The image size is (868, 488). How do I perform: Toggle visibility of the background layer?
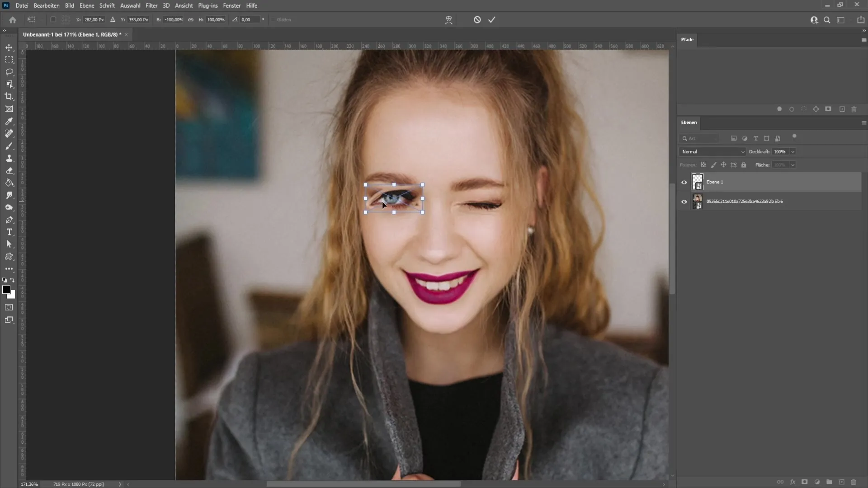(x=684, y=202)
